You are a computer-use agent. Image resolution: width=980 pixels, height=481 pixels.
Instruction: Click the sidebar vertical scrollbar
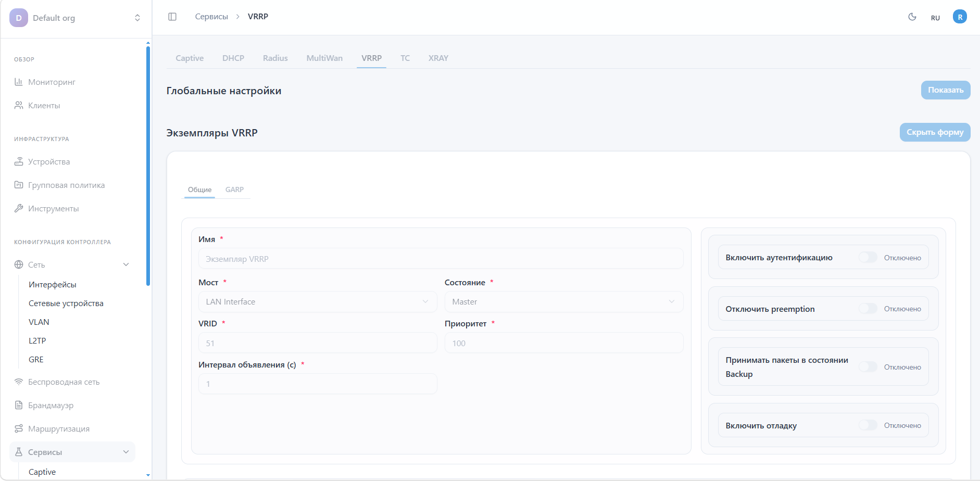(148, 167)
